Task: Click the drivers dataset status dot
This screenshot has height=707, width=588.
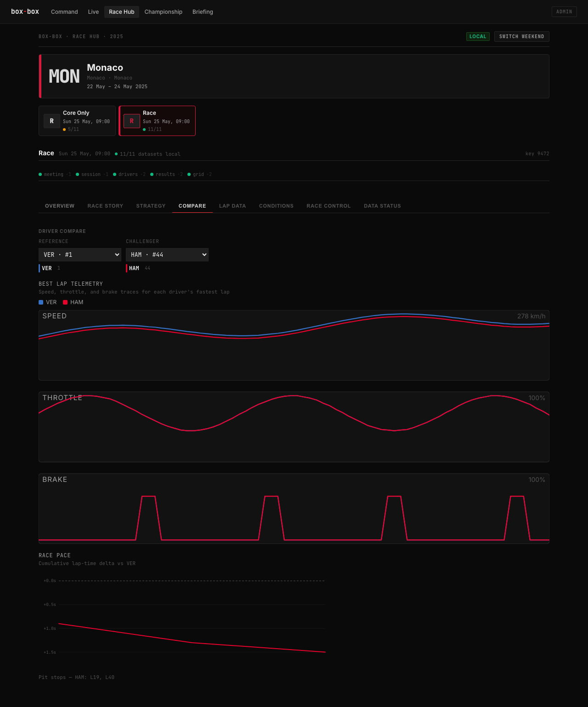Action: click(115, 175)
